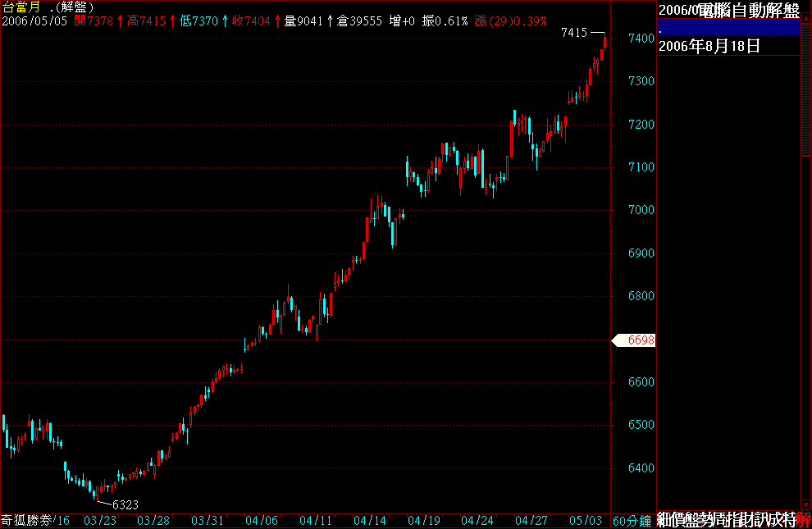Click the 6698 price marker on axis

click(x=640, y=340)
